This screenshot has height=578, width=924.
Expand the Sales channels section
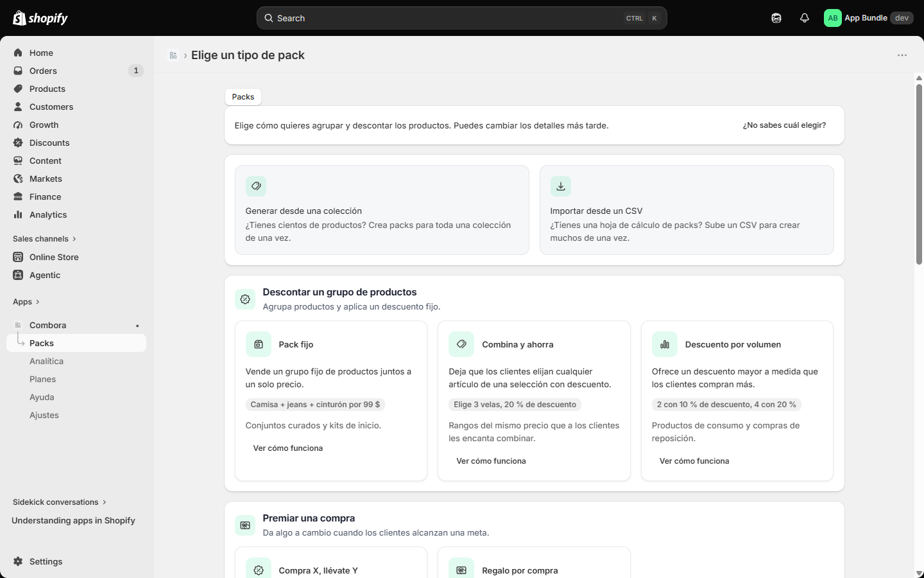44,239
